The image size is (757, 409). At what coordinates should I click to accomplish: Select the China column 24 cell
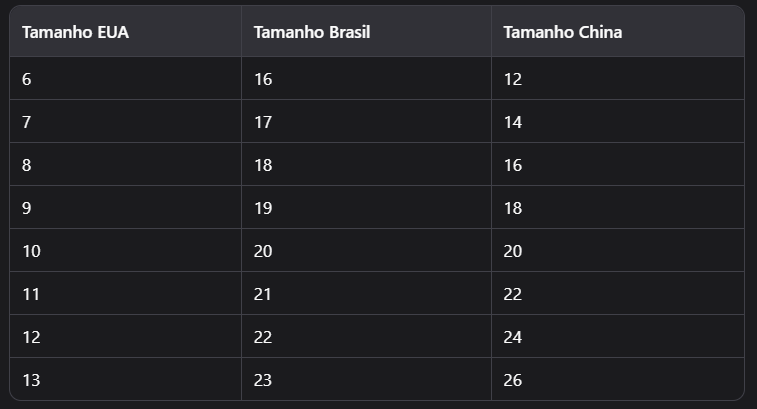pyautogui.click(x=513, y=337)
